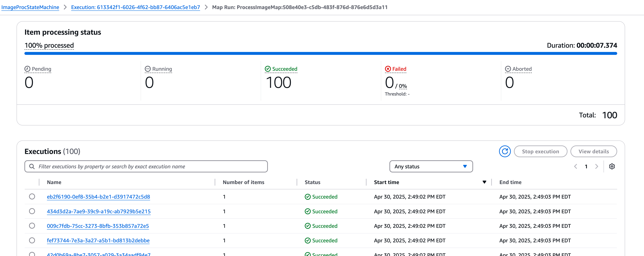Screen dimensions: 644x256
Task: Click the next page chevron
Action: [x=597, y=166]
